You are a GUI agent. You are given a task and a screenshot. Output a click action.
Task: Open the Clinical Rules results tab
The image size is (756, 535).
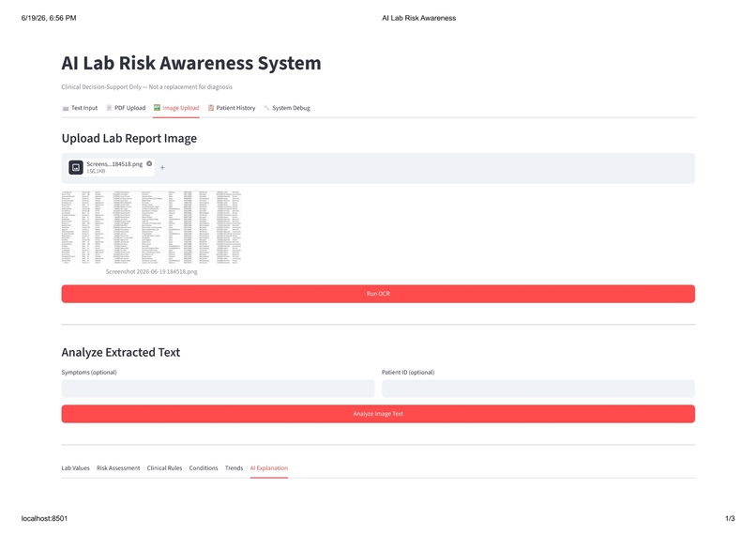[x=164, y=468]
